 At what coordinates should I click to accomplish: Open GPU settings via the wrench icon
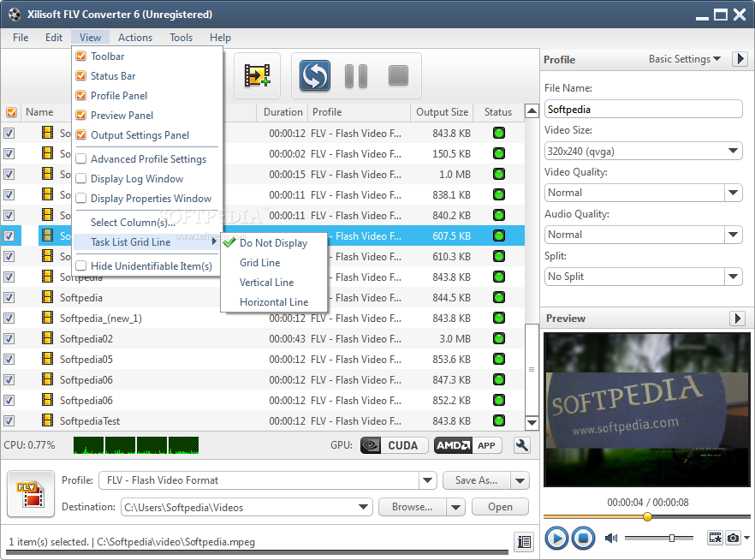click(522, 445)
